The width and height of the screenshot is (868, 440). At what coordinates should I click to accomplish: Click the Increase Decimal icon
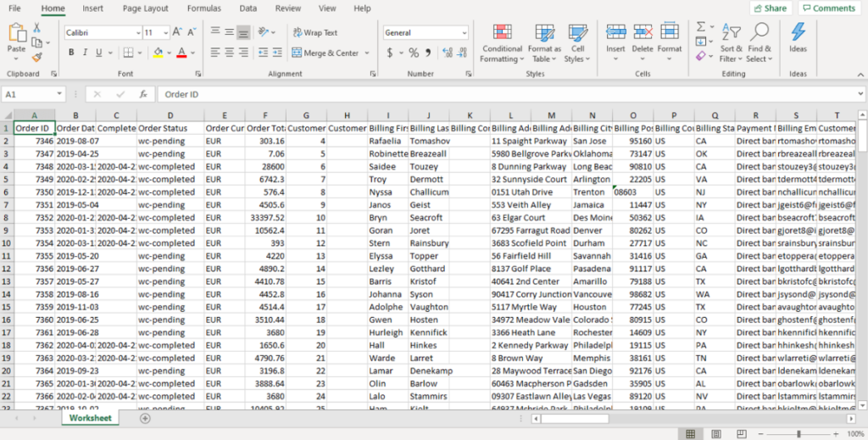448,53
